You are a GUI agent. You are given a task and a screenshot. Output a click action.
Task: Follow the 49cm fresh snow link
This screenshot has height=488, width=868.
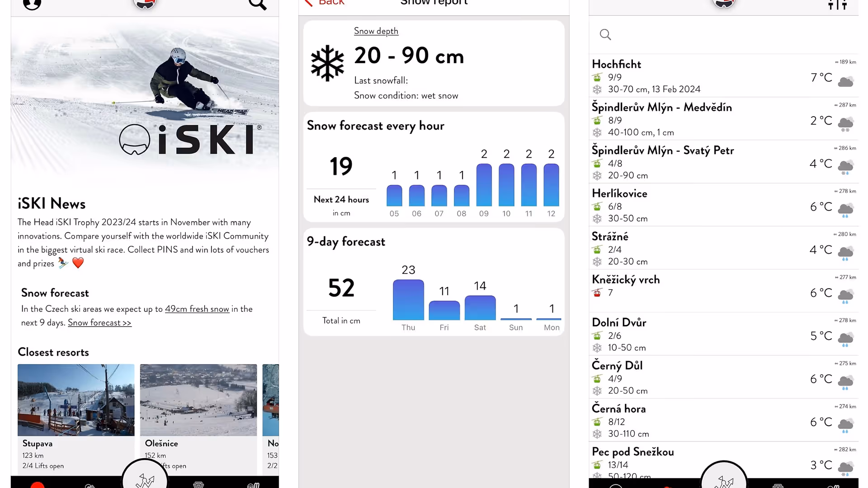(x=197, y=309)
